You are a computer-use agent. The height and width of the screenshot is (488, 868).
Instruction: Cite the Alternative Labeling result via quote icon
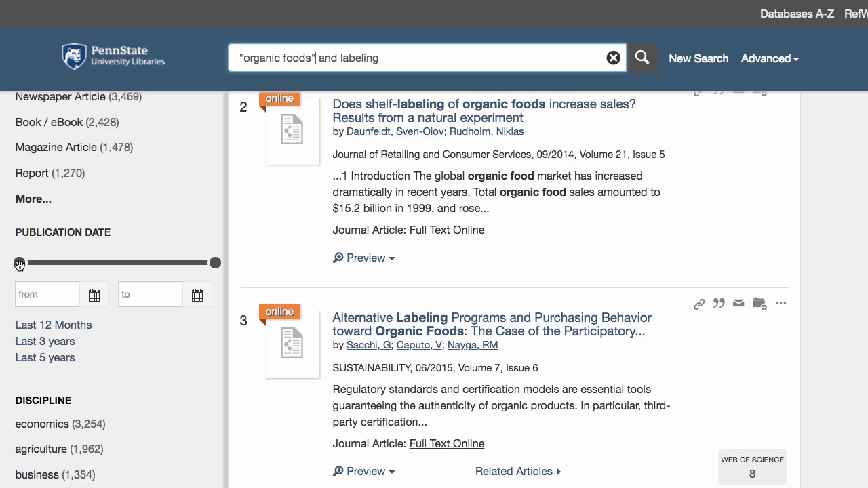(719, 303)
